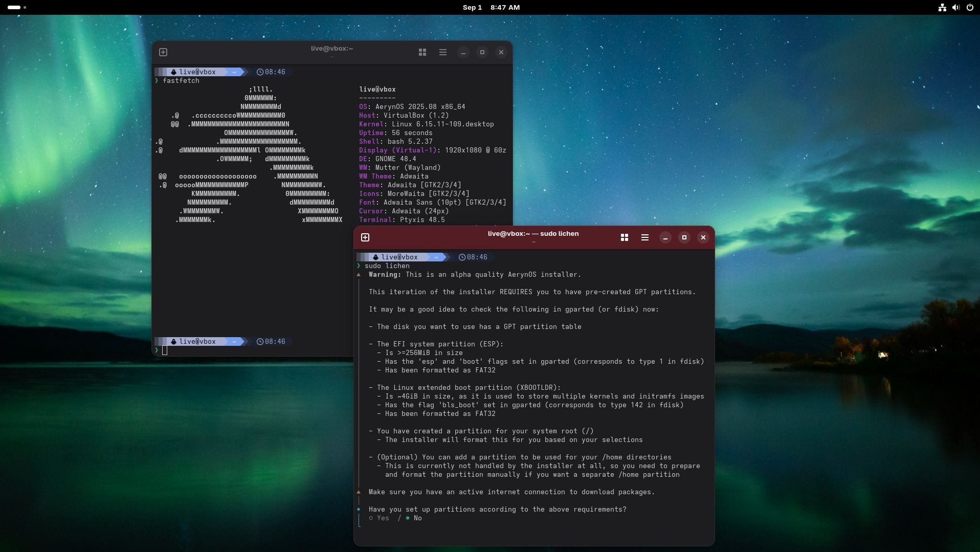
Task: Open a new tab in the installer terminal
Action: point(365,237)
